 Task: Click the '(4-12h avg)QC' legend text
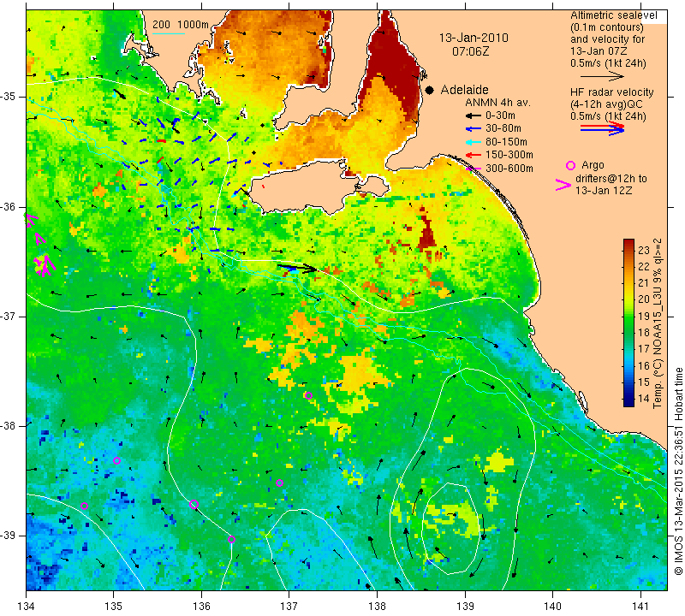(x=605, y=104)
